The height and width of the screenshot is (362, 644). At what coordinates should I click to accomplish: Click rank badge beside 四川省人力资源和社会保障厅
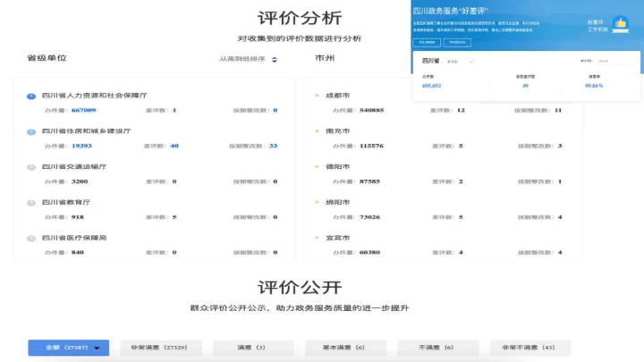31,95
